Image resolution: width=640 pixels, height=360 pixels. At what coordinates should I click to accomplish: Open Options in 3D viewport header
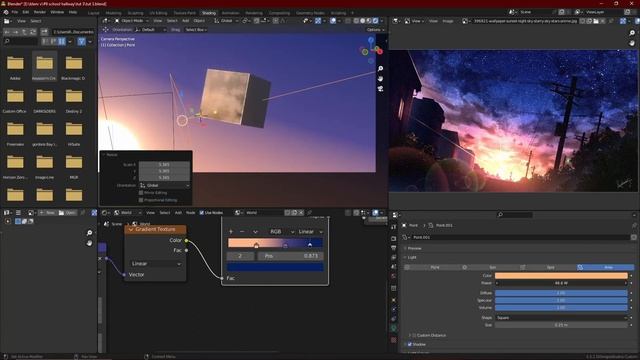(x=376, y=30)
